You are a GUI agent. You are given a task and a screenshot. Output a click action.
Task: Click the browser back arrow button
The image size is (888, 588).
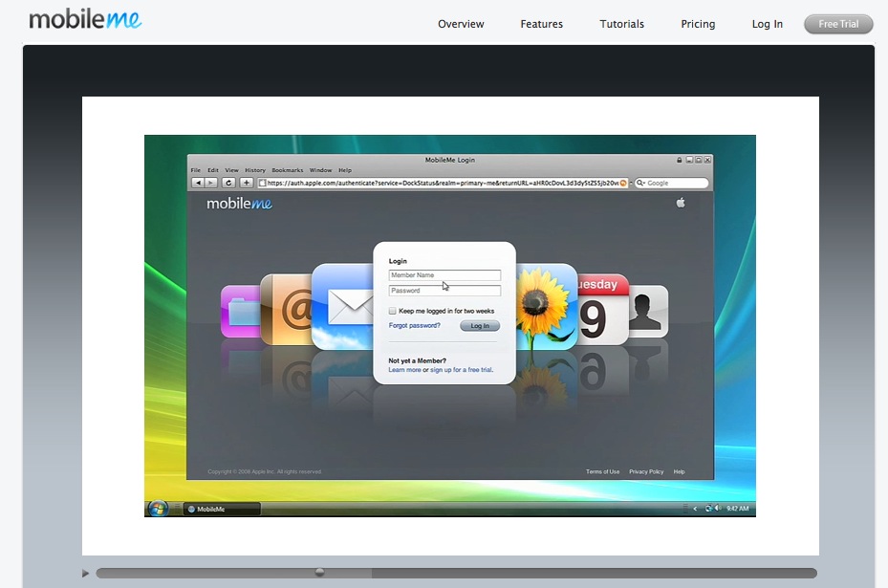pos(198,183)
